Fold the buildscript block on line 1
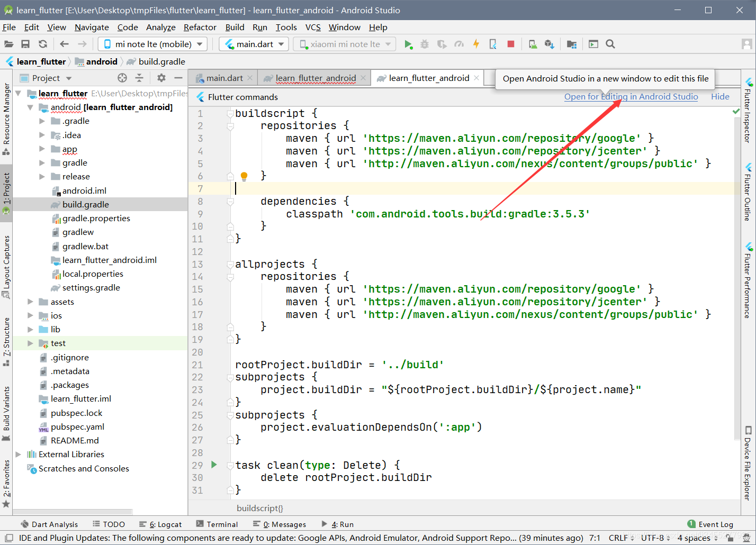The image size is (756, 545). pyautogui.click(x=230, y=113)
